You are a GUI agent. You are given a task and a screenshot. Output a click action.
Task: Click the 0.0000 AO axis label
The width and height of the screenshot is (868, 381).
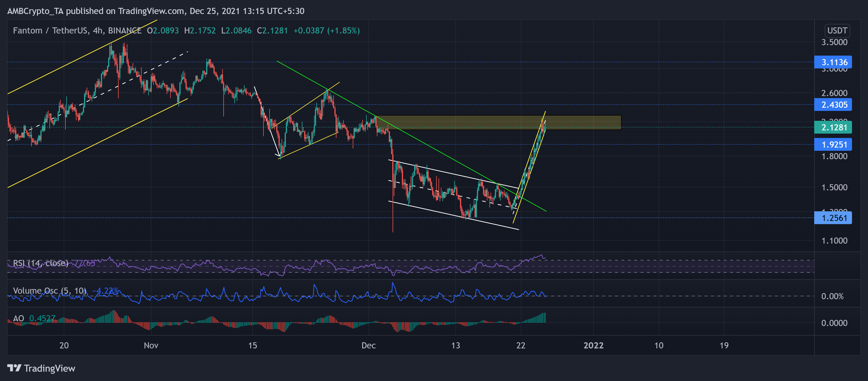coord(834,323)
